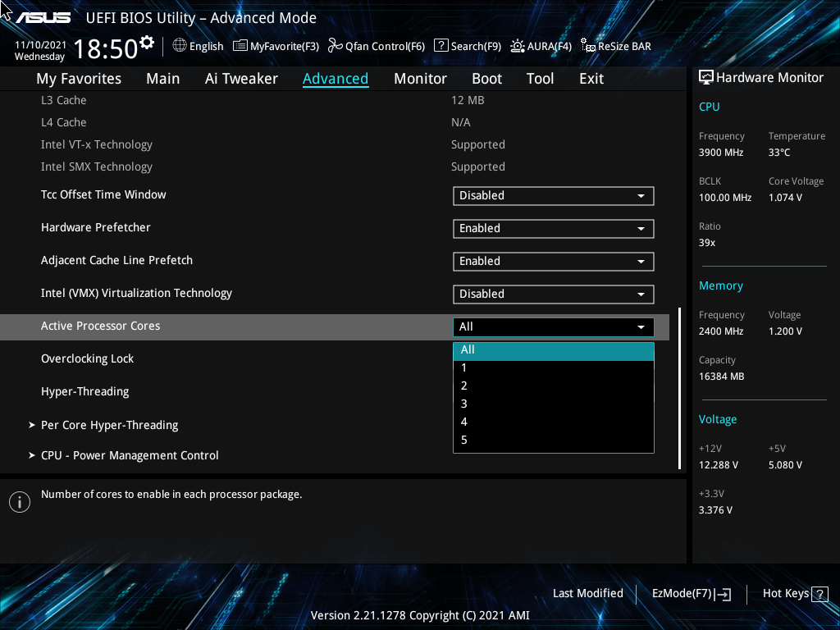
Task: Click the 16384 MB capacity value
Action: click(721, 377)
